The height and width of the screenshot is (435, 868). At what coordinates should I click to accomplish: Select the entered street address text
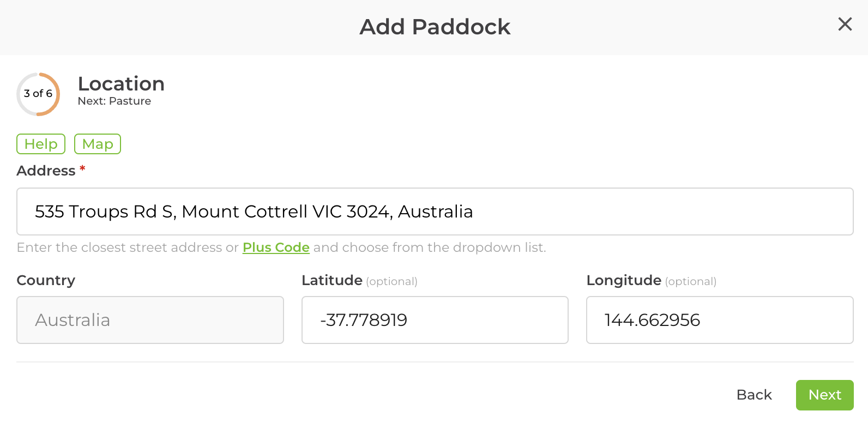254,212
